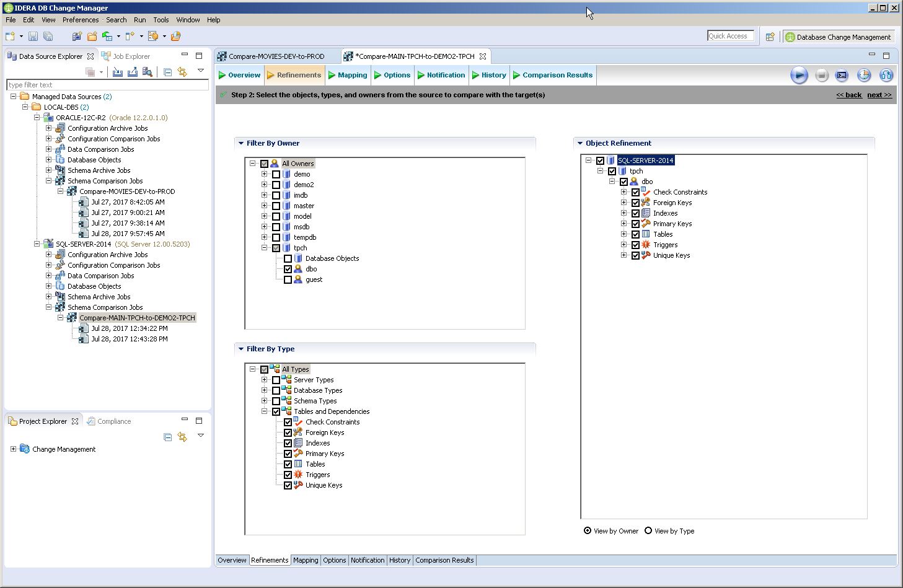This screenshot has height=588, width=903.
Task: Click the gray stop job button
Action: click(x=822, y=76)
